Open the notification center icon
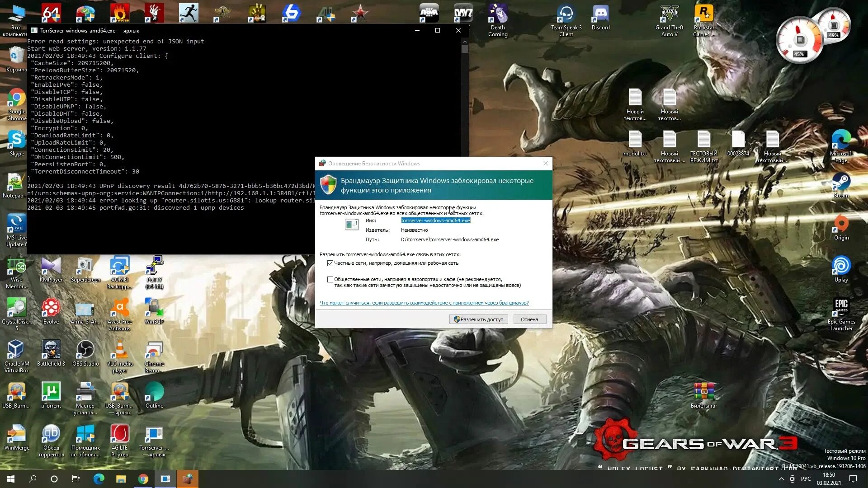This screenshot has width=868, height=488. (853, 479)
